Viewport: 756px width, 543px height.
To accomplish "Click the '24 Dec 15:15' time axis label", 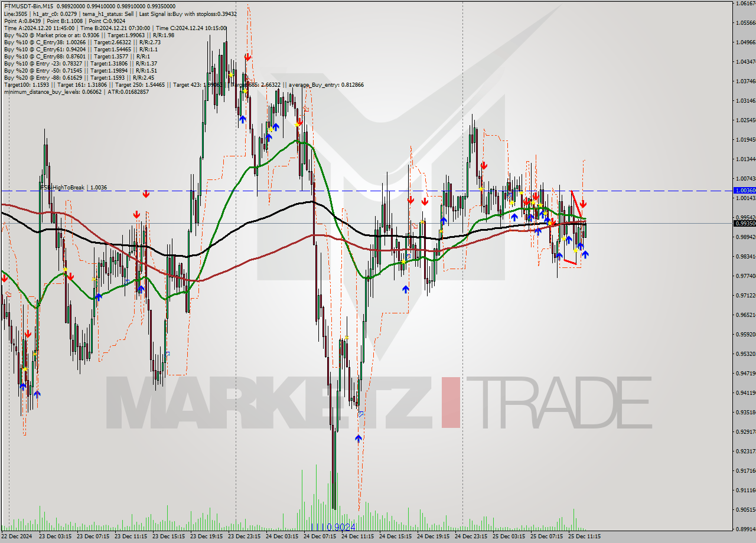I will point(395,537).
